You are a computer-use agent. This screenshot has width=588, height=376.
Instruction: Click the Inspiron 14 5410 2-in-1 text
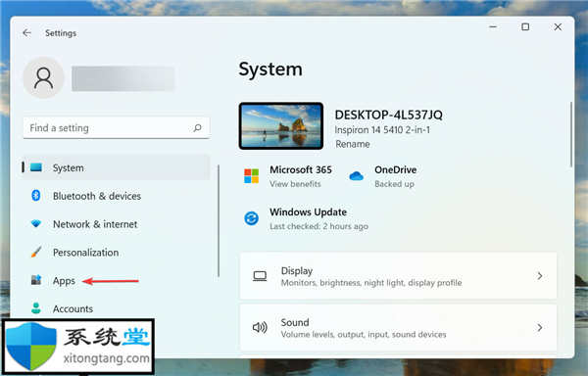pyautogui.click(x=382, y=130)
